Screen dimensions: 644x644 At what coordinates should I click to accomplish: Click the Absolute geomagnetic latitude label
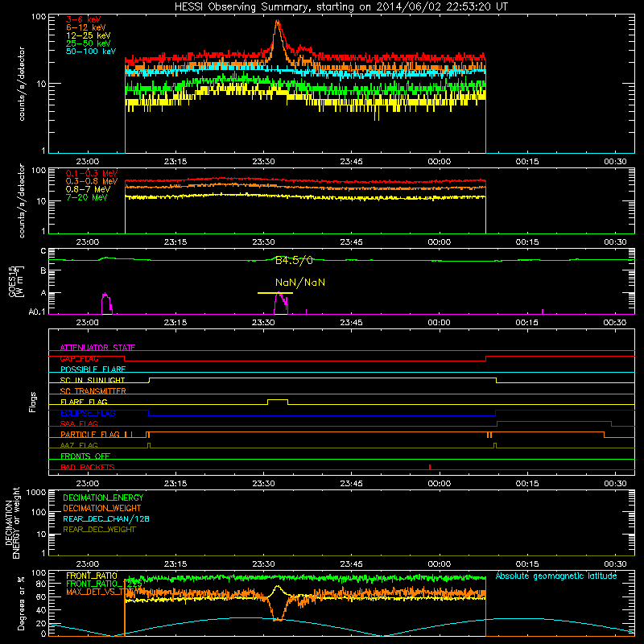(556, 576)
